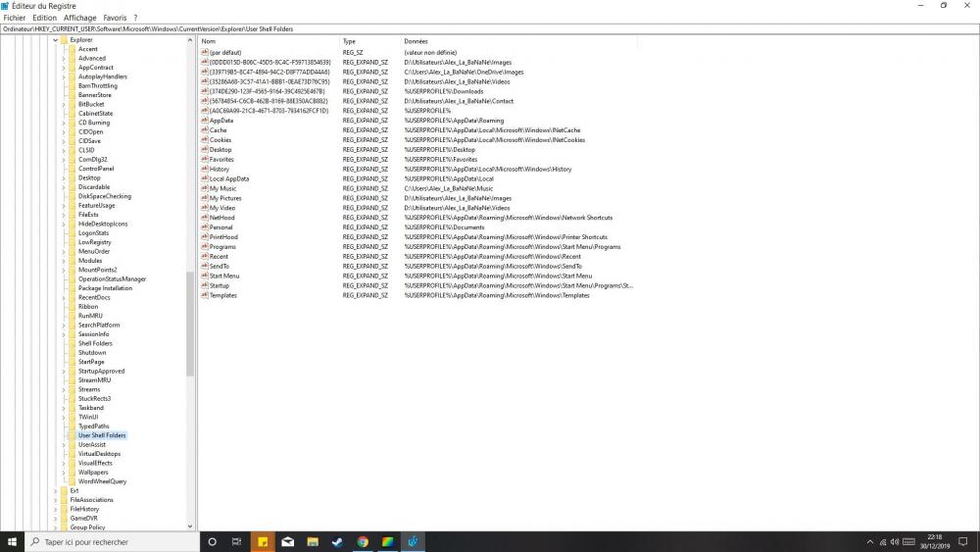Viewport: 980px width, 552px height.
Task: Open the Fichier menu
Action: click(x=15, y=18)
